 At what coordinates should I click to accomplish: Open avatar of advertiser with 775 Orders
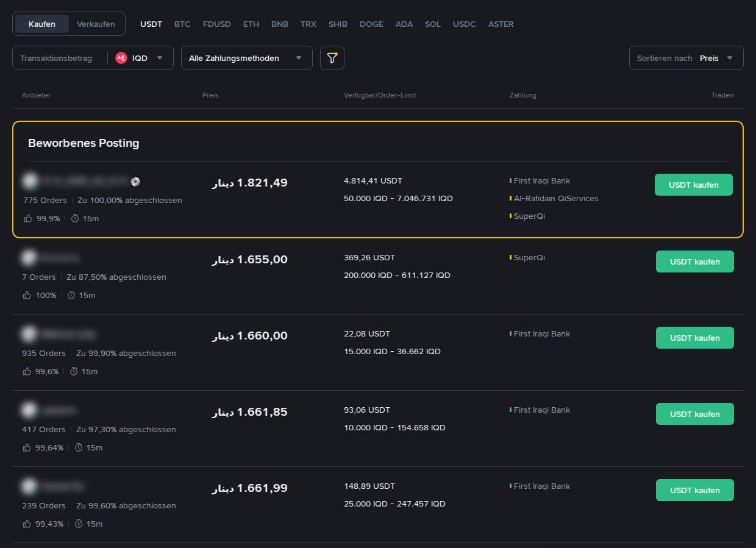(29, 181)
